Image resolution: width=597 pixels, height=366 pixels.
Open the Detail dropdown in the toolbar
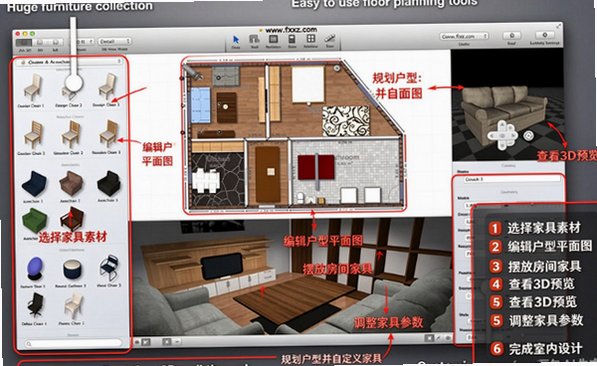point(115,41)
